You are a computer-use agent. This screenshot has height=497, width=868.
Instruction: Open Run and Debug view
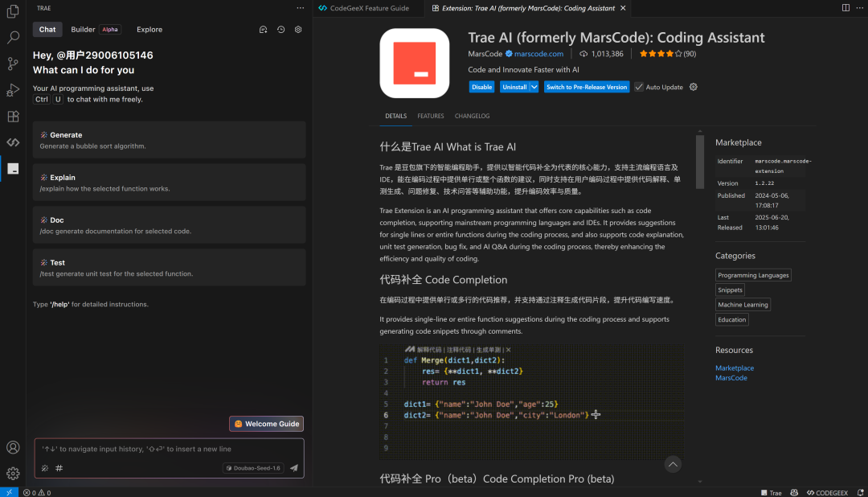click(x=13, y=90)
